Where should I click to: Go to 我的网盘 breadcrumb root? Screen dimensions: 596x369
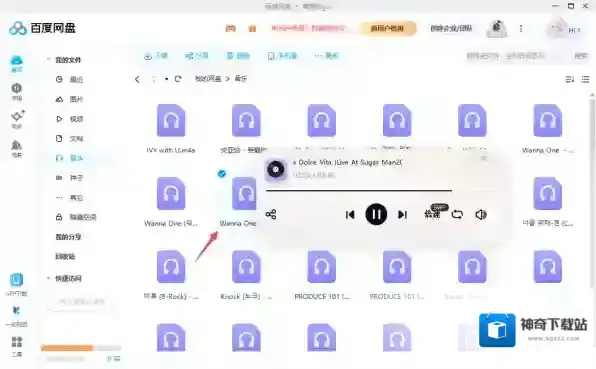(x=208, y=79)
